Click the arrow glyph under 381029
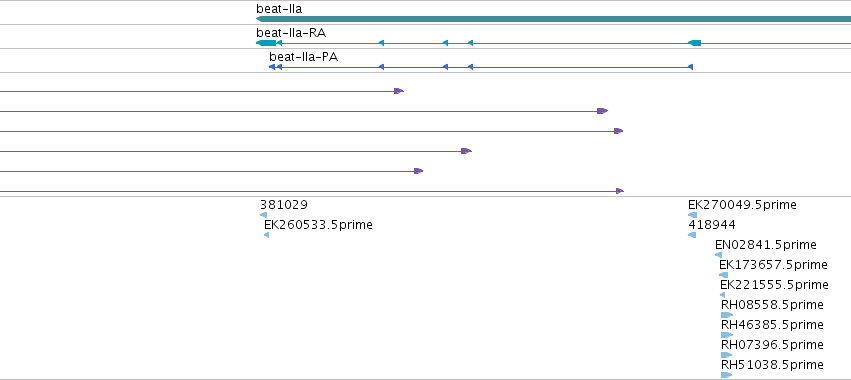This screenshot has height=380, width=851. [263, 215]
